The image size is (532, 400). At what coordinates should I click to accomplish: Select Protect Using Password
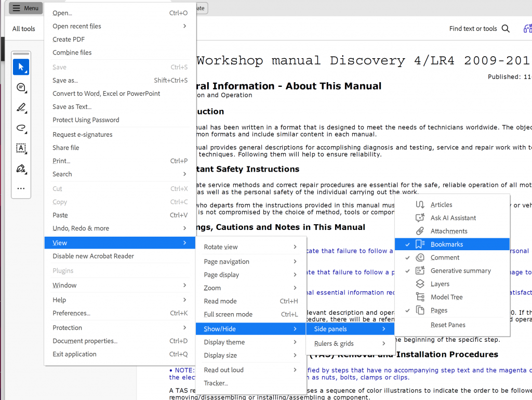tap(120, 120)
